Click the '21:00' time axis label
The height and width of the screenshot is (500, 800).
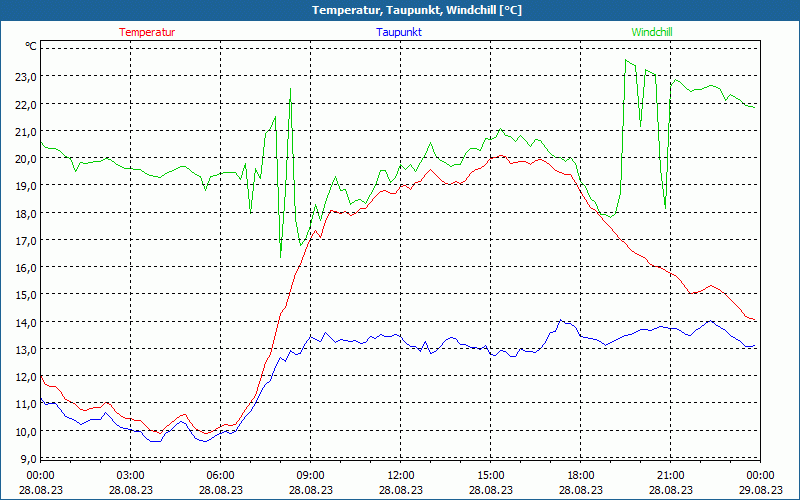click(x=670, y=476)
